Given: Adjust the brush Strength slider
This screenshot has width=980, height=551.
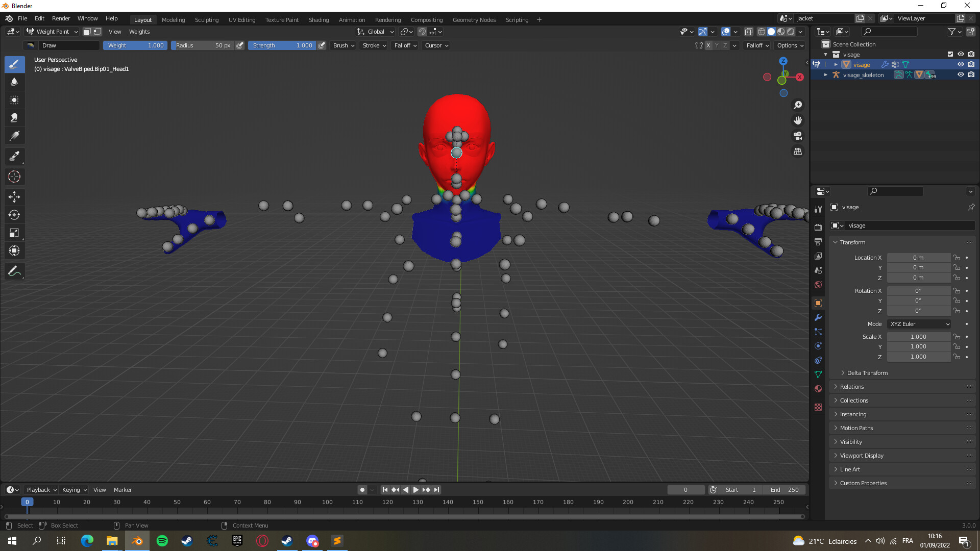Looking at the screenshot, I should tap(282, 45).
